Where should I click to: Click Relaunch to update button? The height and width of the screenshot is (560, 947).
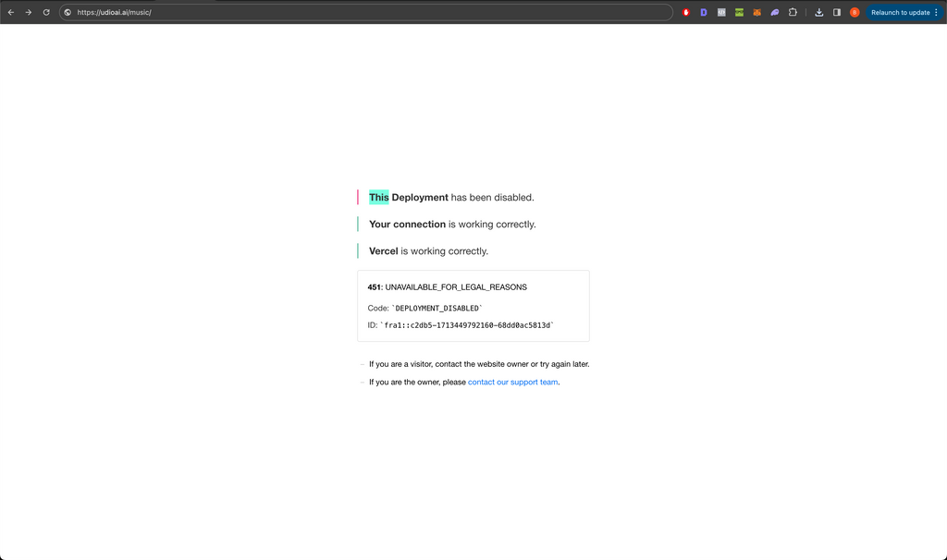[900, 12]
